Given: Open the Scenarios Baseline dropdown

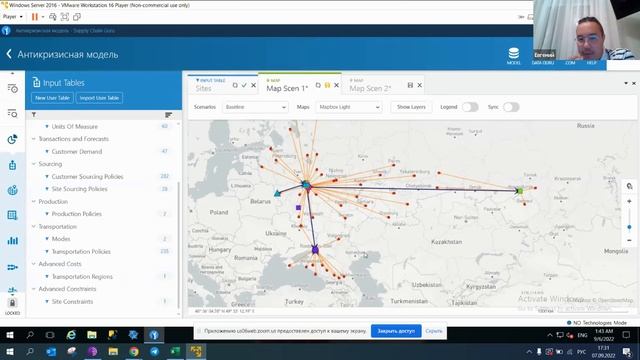Looking at the screenshot, I should (x=255, y=107).
